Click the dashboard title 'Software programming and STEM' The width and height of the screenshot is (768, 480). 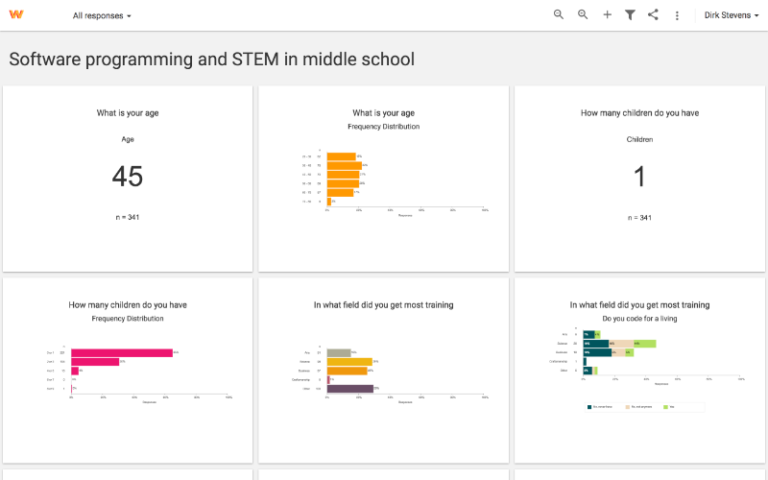click(x=212, y=59)
